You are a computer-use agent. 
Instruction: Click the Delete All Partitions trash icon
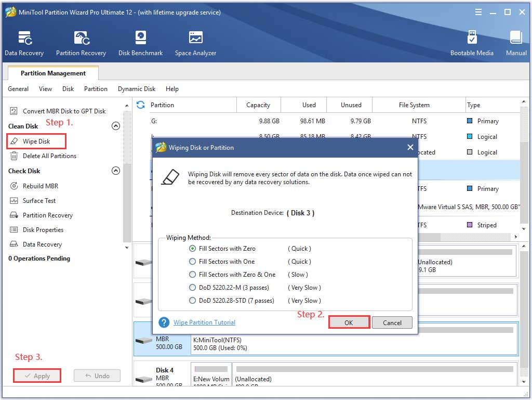[x=14, y=156]
